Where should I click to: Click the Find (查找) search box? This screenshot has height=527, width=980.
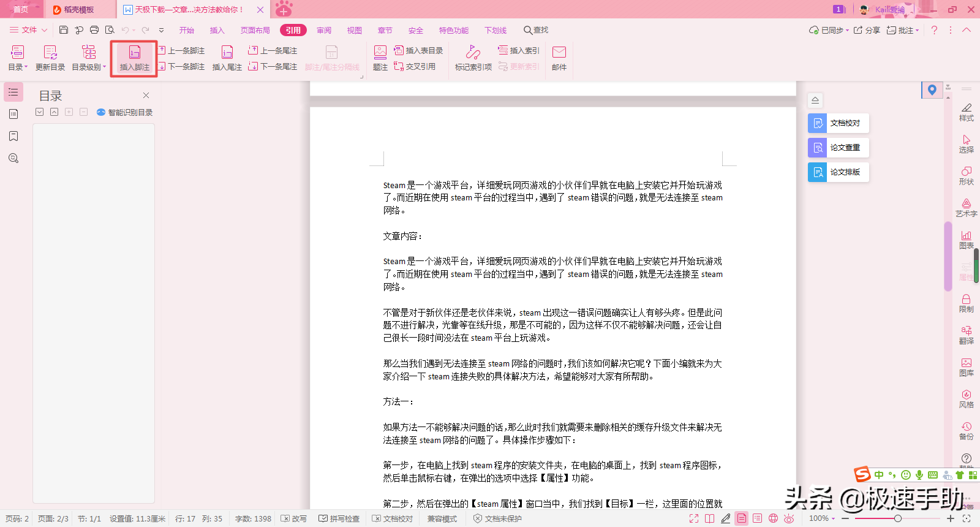536,30
